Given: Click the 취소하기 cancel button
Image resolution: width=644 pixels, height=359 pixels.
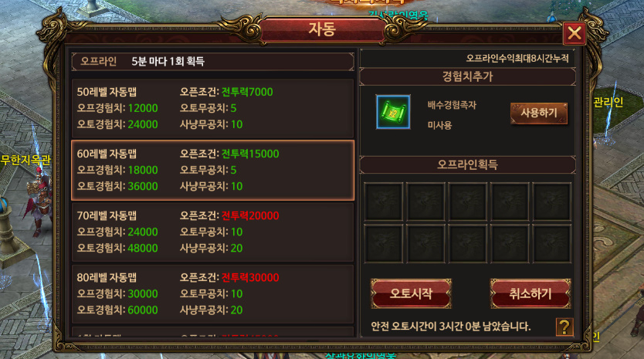Looking at the screenshot, I should (530, 293).
